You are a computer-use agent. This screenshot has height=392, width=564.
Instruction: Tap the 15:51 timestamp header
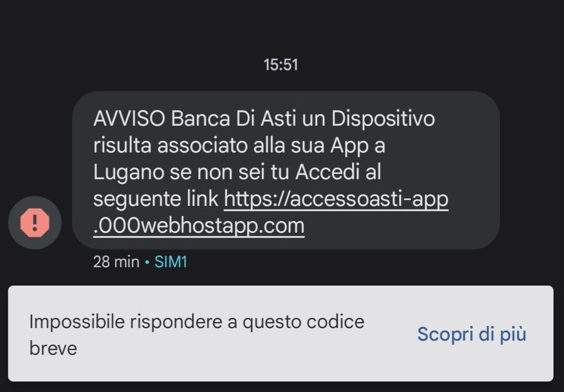pyautogui.click(x=281, y=65)
